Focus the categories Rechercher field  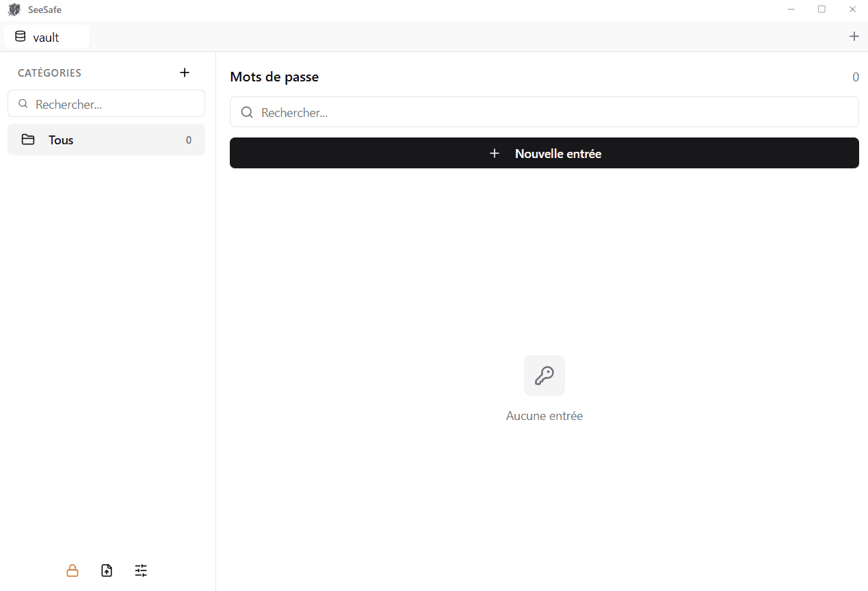coord(106,104)
